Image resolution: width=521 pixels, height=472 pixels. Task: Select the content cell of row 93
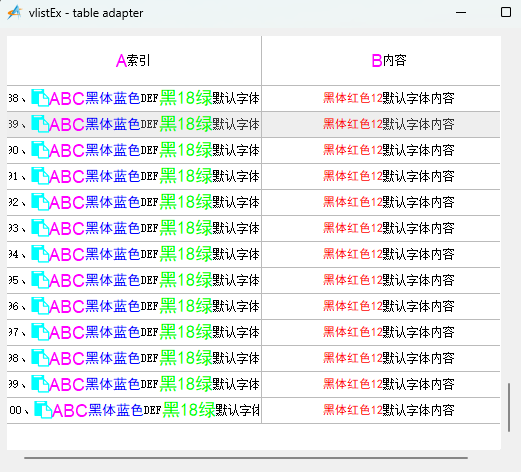click(381, 228)
